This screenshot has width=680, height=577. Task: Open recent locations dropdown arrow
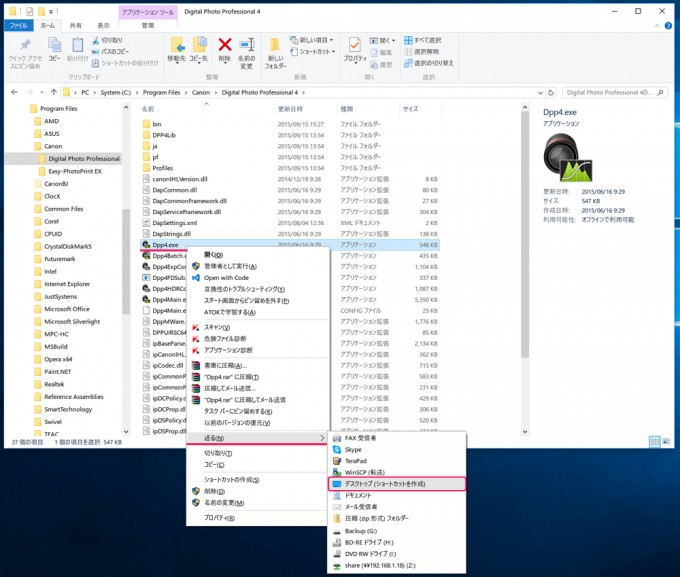(x=42, y=92)
